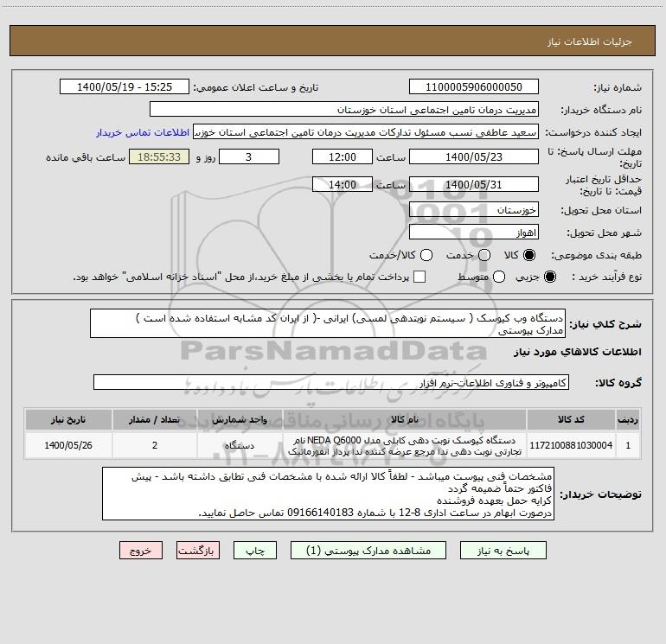Click the ردیف column header
The width and height of the screenshot is (666, 644).
tap(628, 419)
